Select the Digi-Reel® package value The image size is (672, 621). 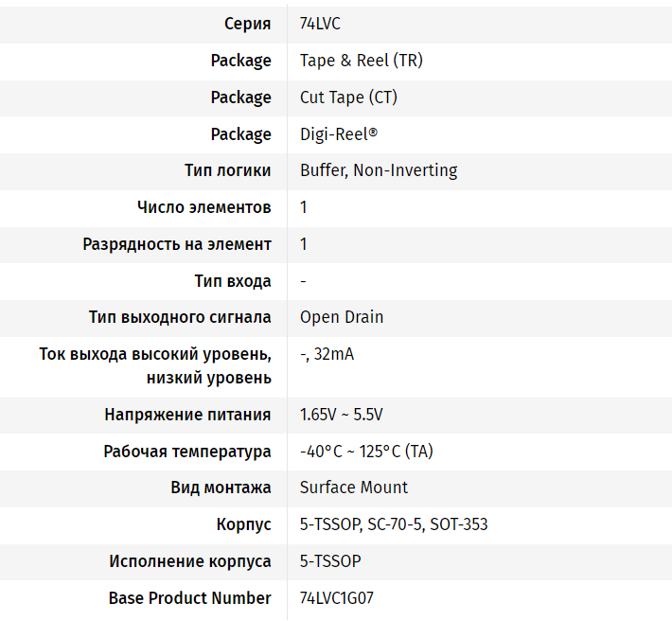click(x=338, y=134)
